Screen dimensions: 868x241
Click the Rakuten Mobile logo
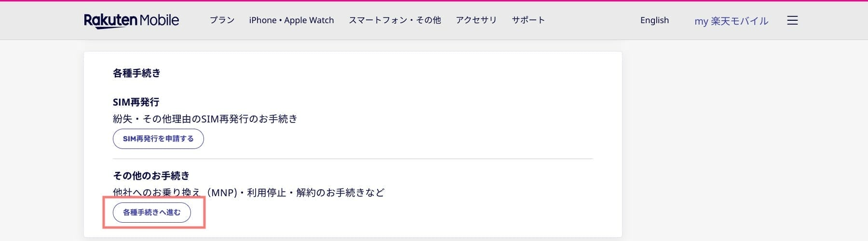point(132,20)
